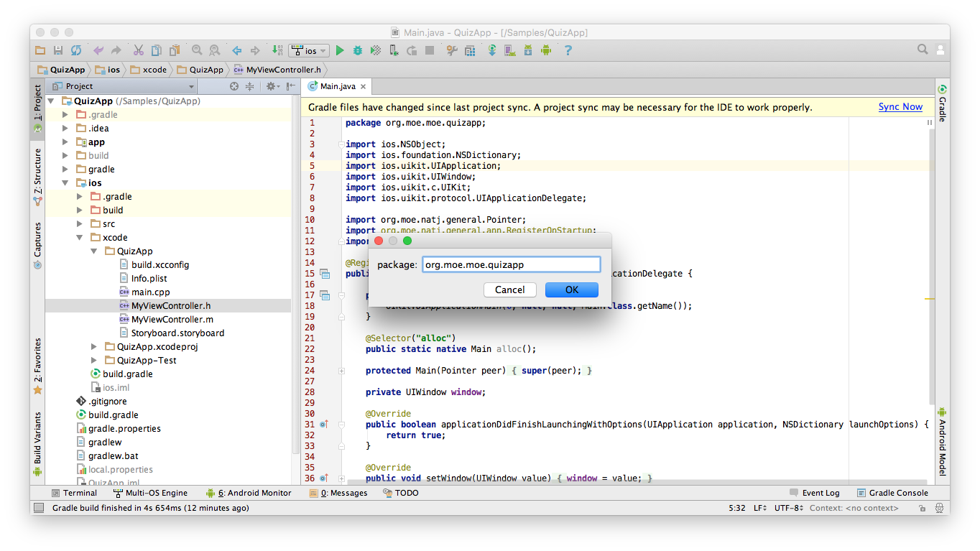Click the Stop square icon
The width and height of the screenshot is (980, 551).
(x=430, y=50)
